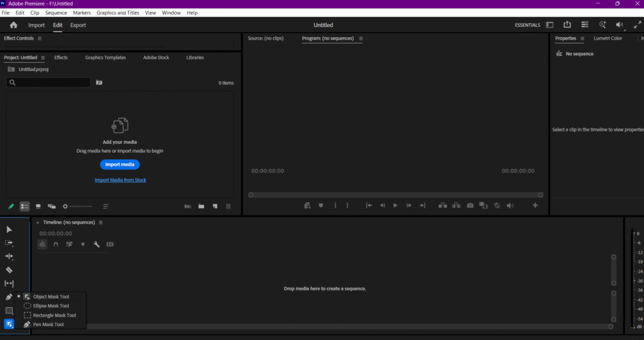Select the Pen tool in toolbar
Viewport: 644px width, 340px height.
pyautogui.click(x=9, y=297)
